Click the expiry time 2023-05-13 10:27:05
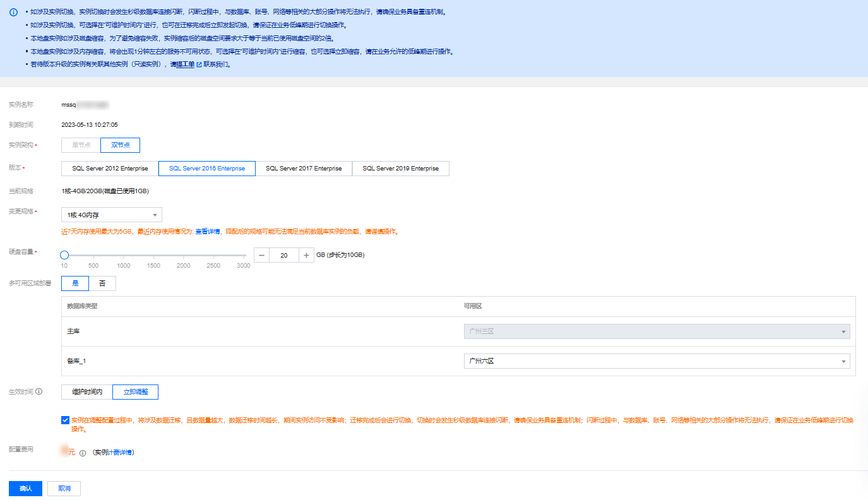This screenshot has height=500, width=868. click(x=90, y=125)
